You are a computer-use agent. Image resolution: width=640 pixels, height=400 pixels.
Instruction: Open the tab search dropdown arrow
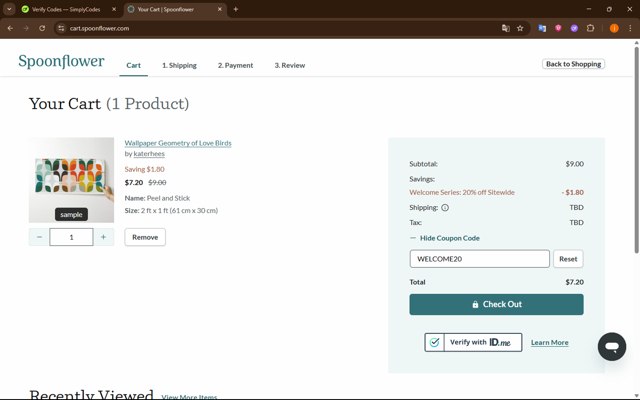tap(9, 9)
